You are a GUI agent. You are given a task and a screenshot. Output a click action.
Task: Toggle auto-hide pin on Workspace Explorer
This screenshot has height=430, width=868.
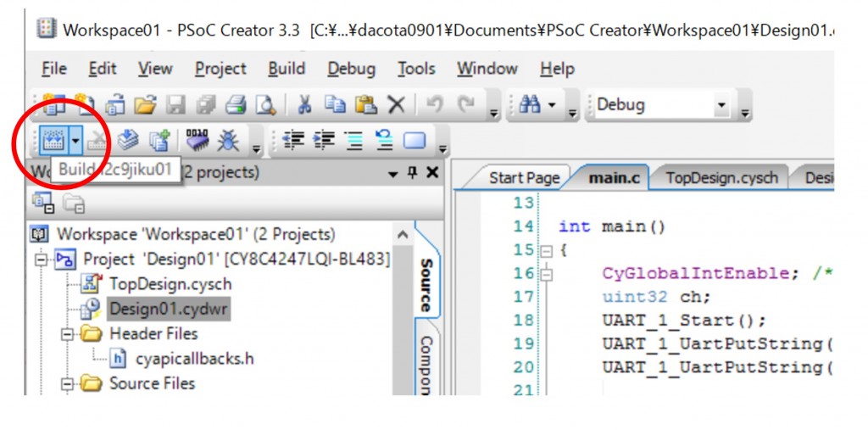412,173
